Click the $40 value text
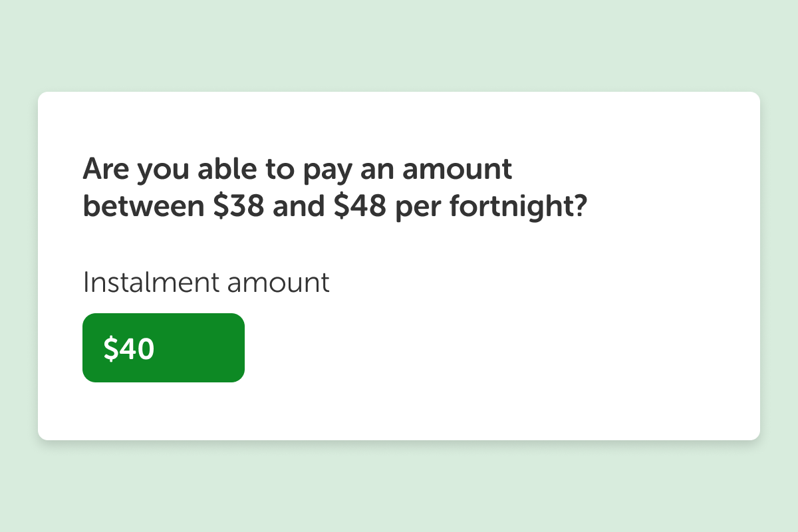This screenshot has width=798, height=532. 129,349
